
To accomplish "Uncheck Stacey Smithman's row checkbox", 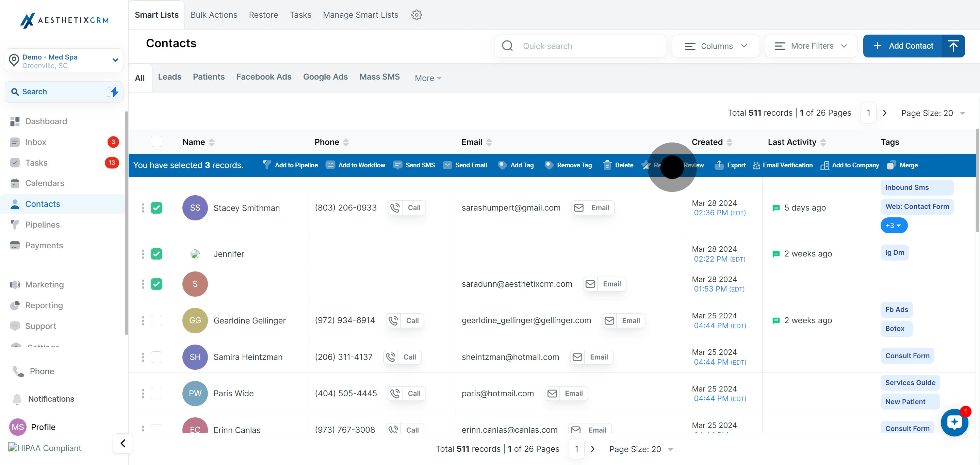I will [x=157, y=207].
